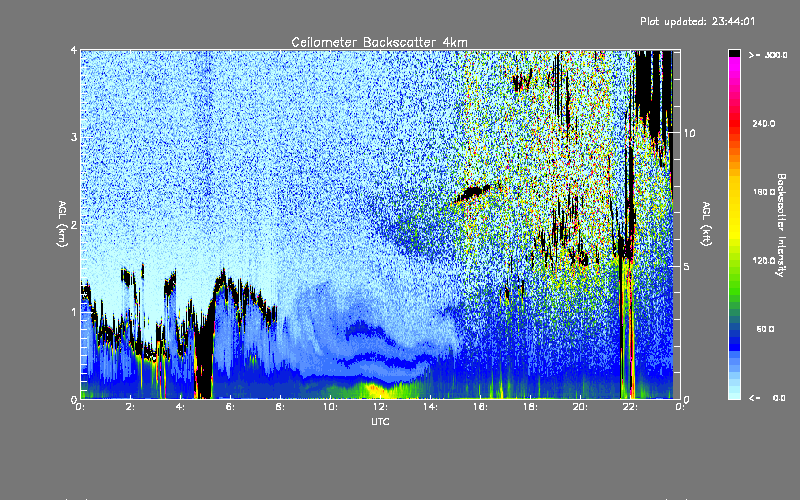Click the 'AGL (kft)' right axis label

[x=707, y=224]
